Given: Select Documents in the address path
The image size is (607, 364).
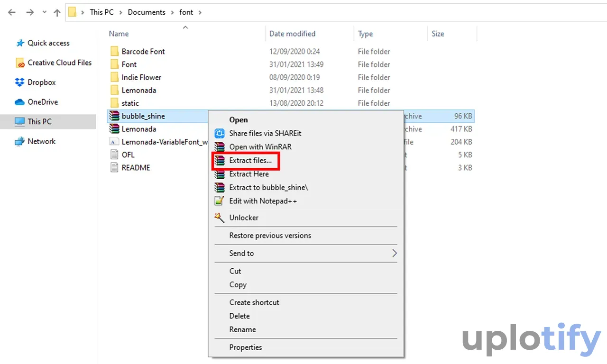Looking at the screenshot, I should point(147,12).
